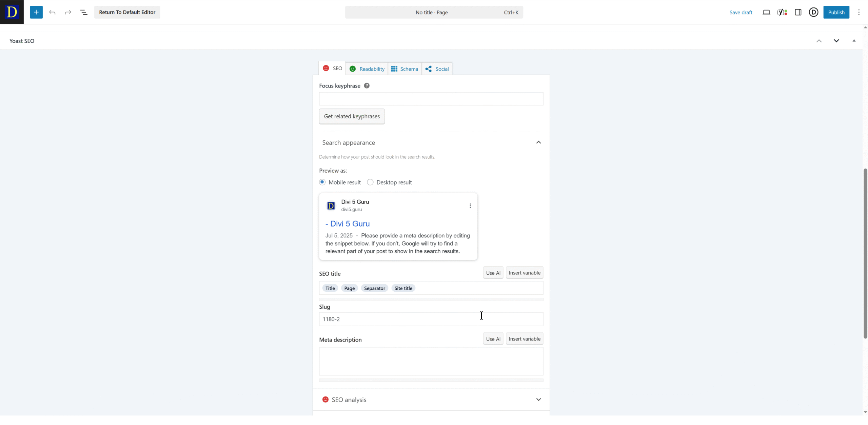Click Get related keyphrases
The width and height of the screenshot is (868, 425).
[x=352, y=116]
